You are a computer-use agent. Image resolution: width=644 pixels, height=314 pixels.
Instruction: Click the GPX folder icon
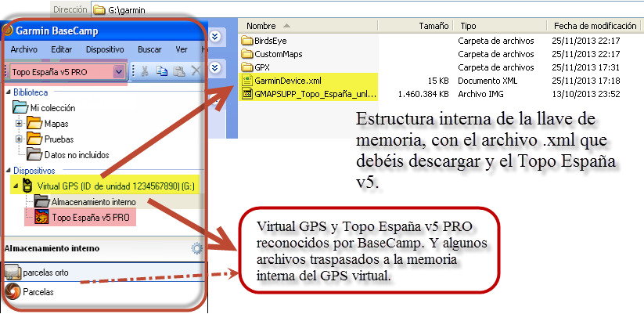coord(246,67)
